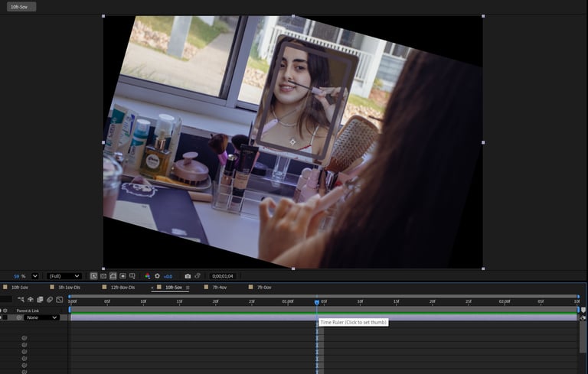Click the second property pick whip spiral
588x374 pixels.
(24, 345)
